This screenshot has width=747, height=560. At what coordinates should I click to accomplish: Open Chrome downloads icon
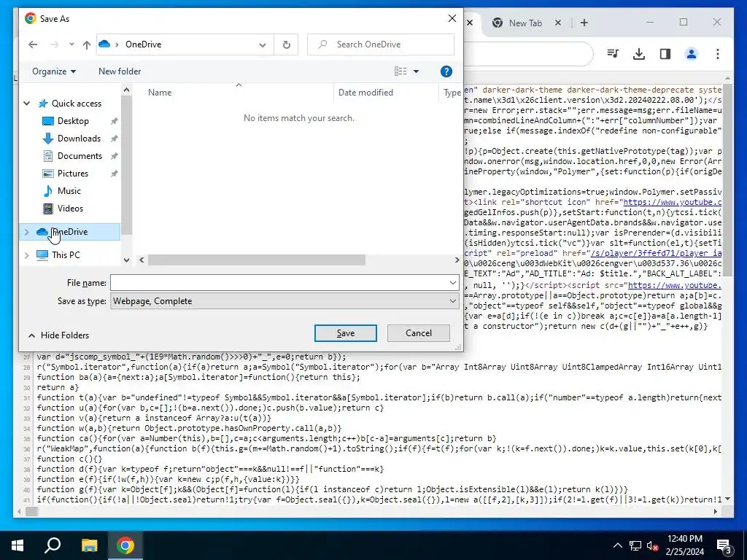click(x=639, y=54)
